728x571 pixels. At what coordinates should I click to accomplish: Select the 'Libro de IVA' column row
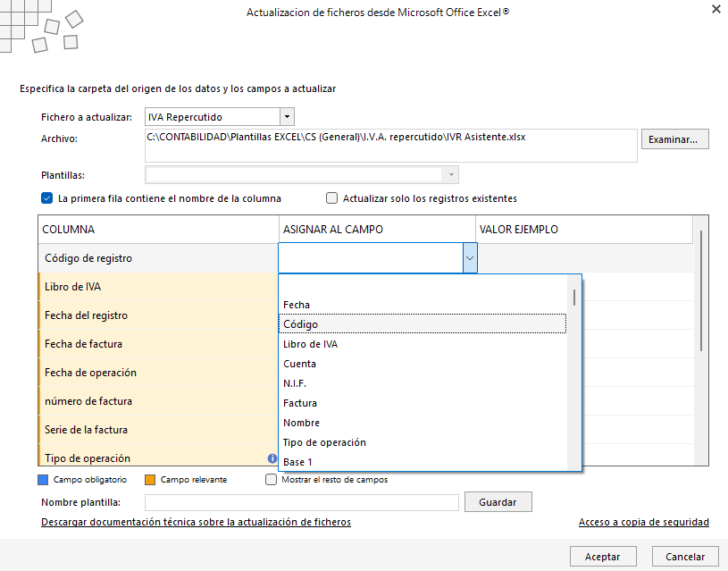click(x=158, y=287)
